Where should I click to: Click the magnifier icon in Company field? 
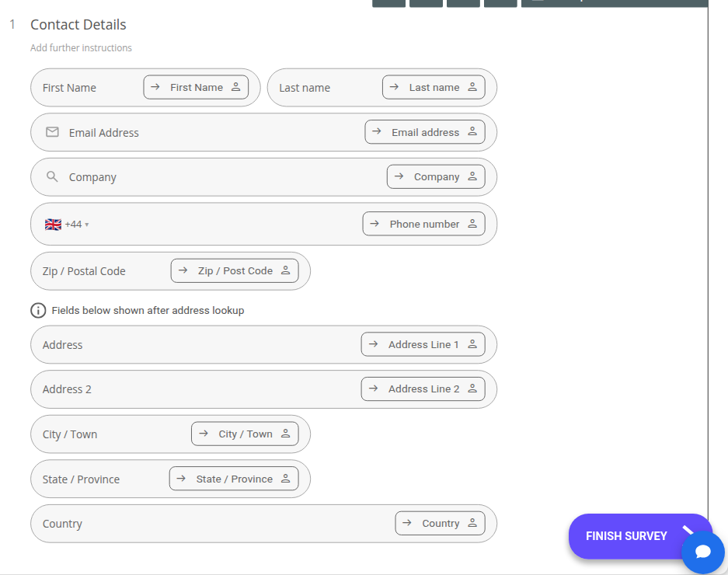(53, 177)
